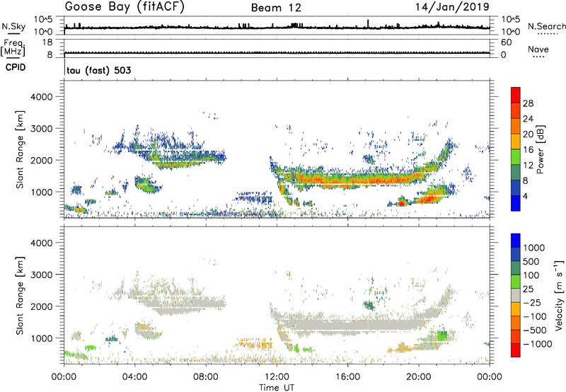Viewport: 566px width, 392px height.
Task: Click the "12" label on the Power scale
Action: pos(528,166)
